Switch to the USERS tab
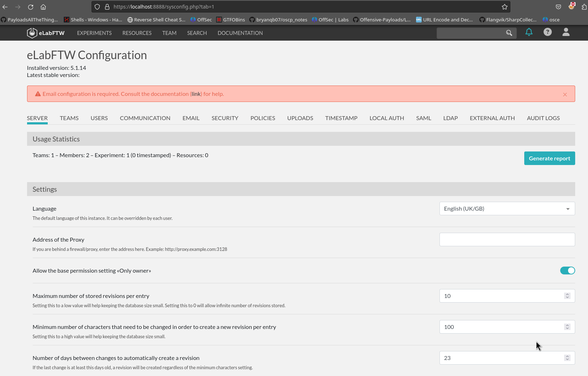The height and width of the screenshot is (376, 588). click(x=99, y=118)
